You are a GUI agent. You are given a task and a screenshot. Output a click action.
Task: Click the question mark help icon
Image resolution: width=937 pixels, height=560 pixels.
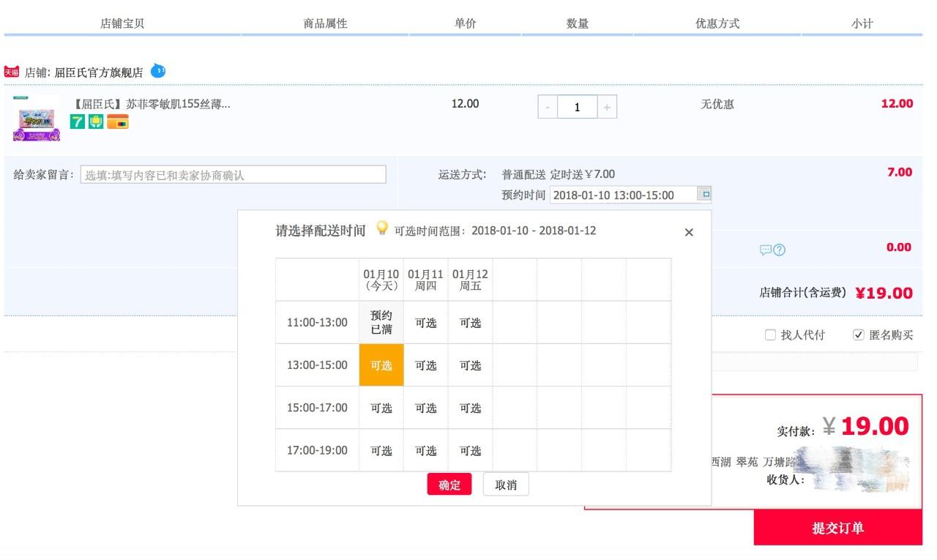coord(780,250)
